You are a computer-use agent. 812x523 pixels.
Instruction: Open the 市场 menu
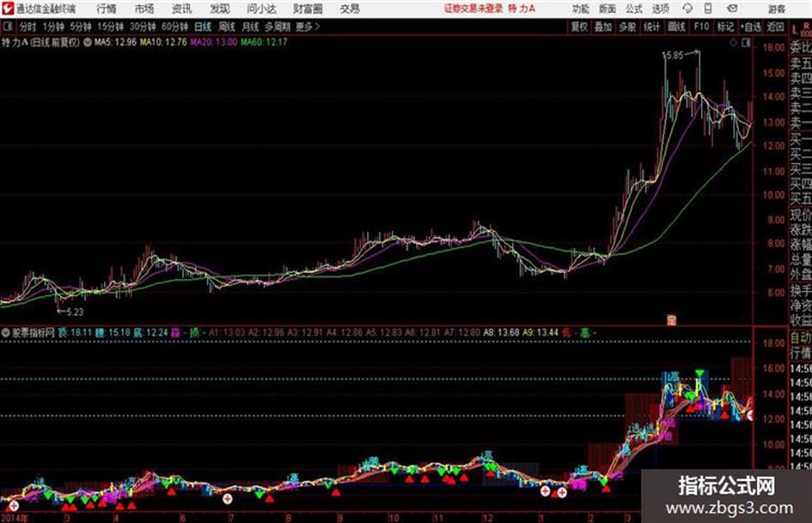[144, 9]
